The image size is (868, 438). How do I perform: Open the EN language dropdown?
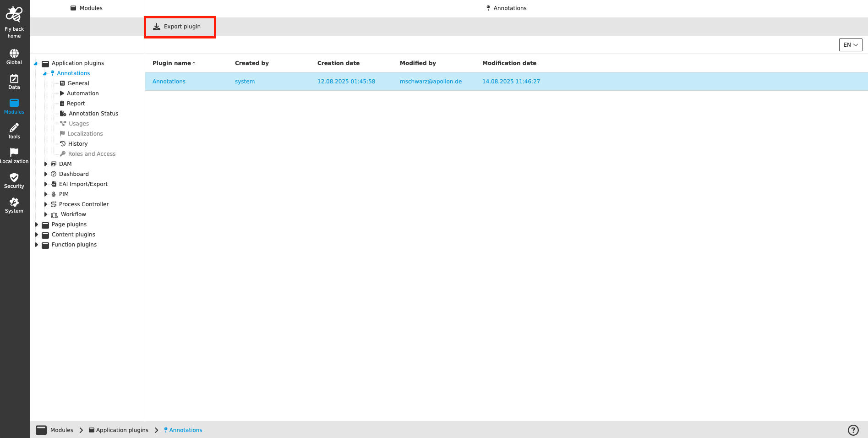[850, 44]
